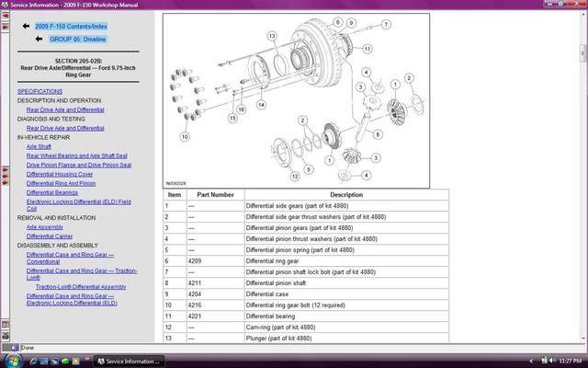Click the scrollbar up arrow in content pane
The width and height of the screenshot is (588, 368).
point(584,15)
